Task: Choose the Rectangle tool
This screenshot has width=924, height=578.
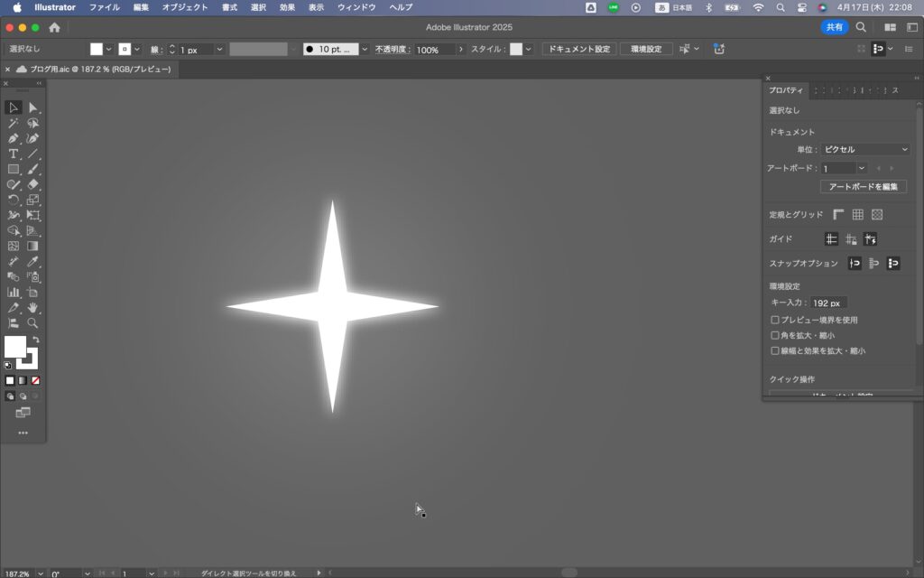Action: pos(13,169)
